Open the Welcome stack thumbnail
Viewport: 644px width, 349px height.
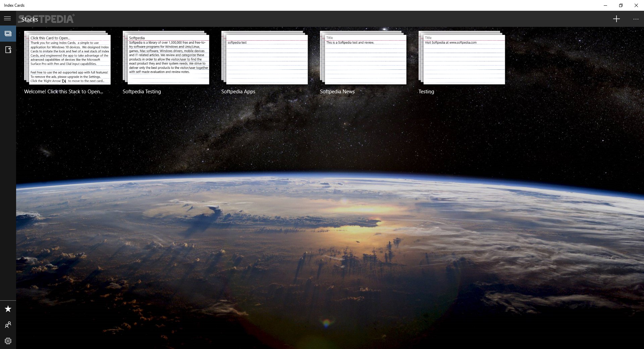coord(67,58)
